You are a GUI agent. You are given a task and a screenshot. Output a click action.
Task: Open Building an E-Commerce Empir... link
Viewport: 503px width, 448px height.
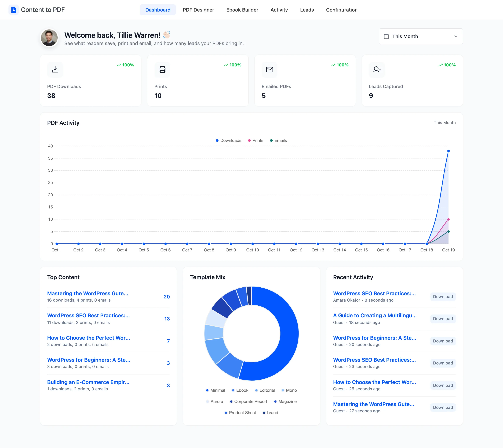point(88,382)
